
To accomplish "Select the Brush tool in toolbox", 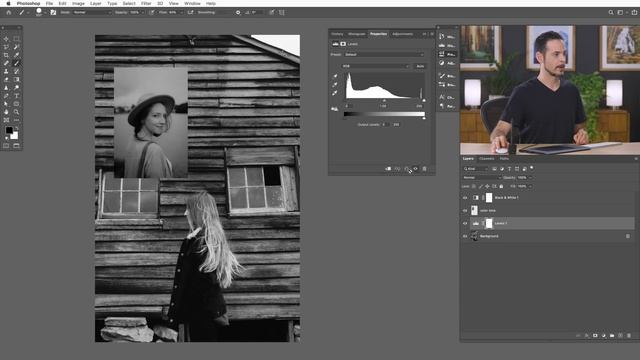I will click(17, 63).
